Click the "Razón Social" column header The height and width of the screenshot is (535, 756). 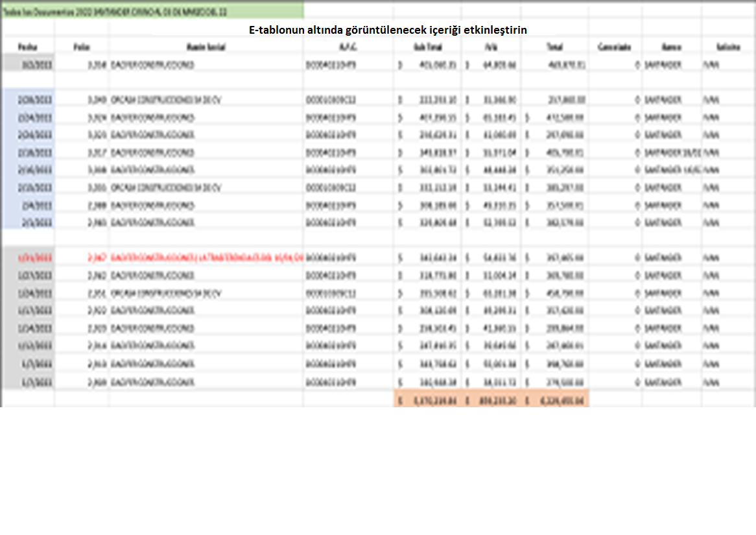click(206, 47)
